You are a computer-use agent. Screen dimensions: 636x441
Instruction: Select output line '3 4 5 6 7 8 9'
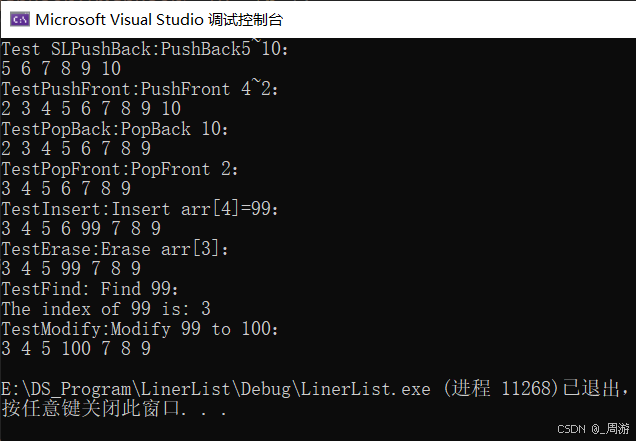[66, 188]
